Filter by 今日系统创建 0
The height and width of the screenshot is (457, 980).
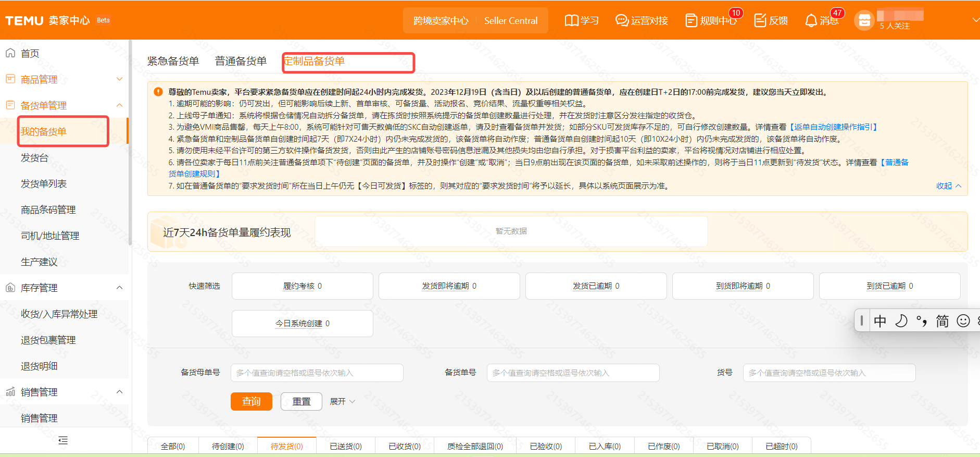tap(303, 324)
